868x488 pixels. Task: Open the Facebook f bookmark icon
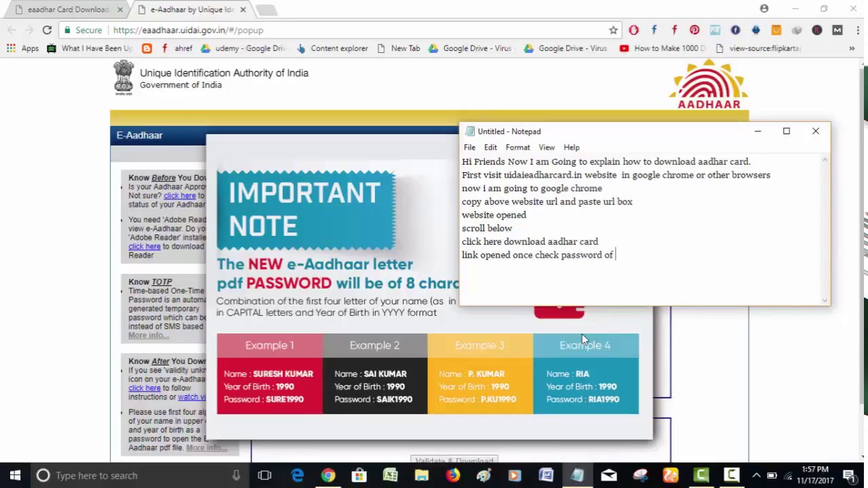pyautogui.click(x=164, y=48)
